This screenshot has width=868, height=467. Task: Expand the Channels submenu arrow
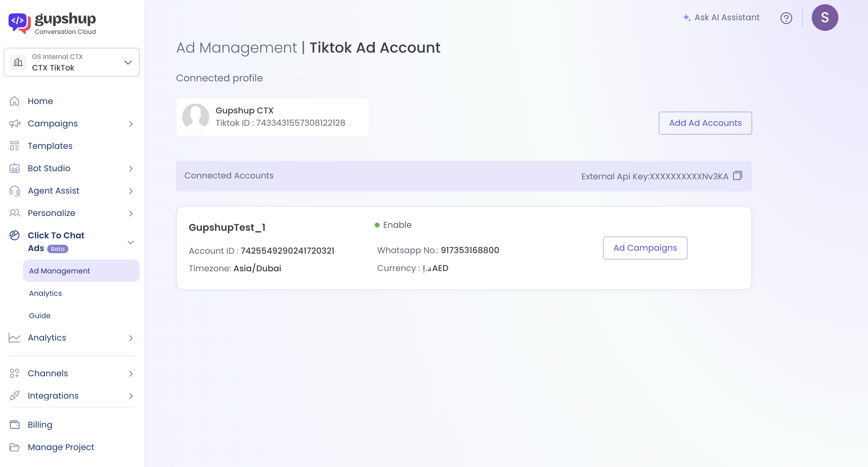tap(131, 374)
